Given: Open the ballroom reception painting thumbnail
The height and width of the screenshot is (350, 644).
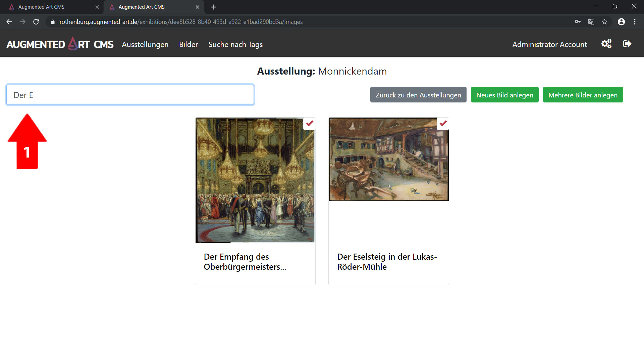Looking at the screenshot, I should click(x=255, y=180).
